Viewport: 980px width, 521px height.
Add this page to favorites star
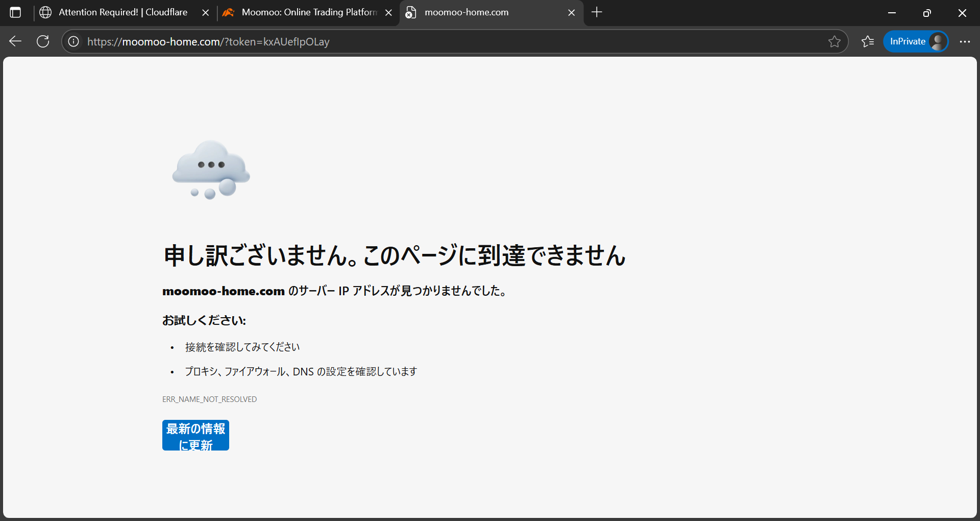(834, 41)
